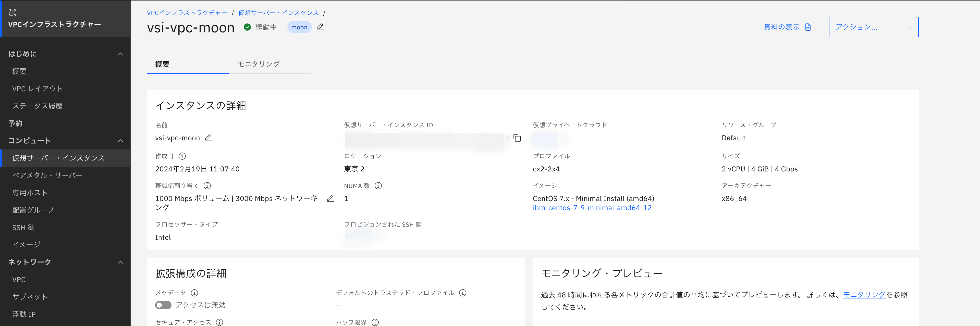Open the ibm-centos-7-9-minimal-amd64-12 image link
This screenshot has width=980, height=326.
click(592, 208)
